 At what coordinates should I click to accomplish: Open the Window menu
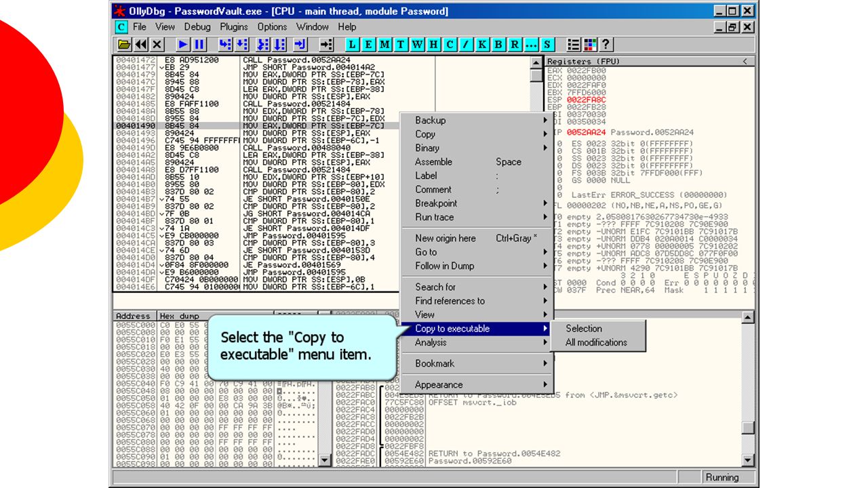313,27
